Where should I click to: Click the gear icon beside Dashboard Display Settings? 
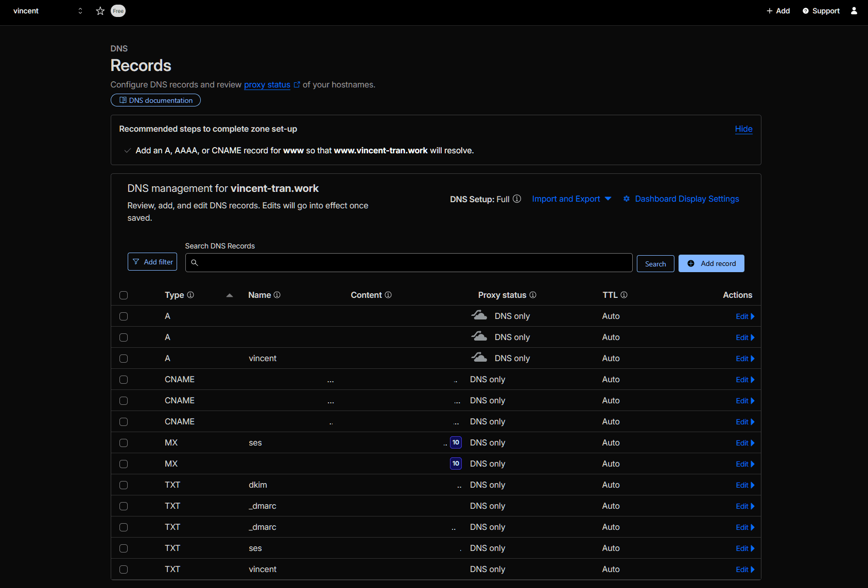[x=626, y=199]
